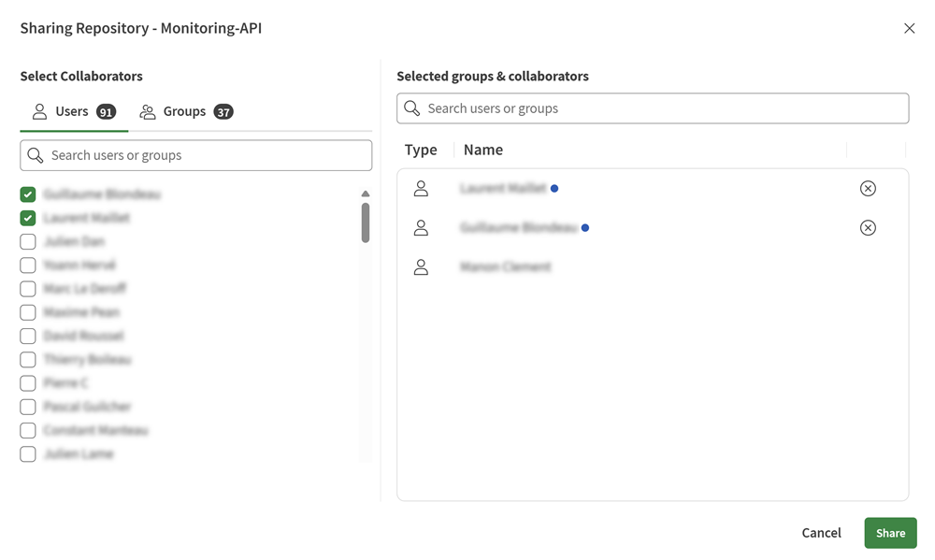This screenshot has width=935, height=560.
Task: Click the collaborator list scrollbar
Action: pos(365,224)
